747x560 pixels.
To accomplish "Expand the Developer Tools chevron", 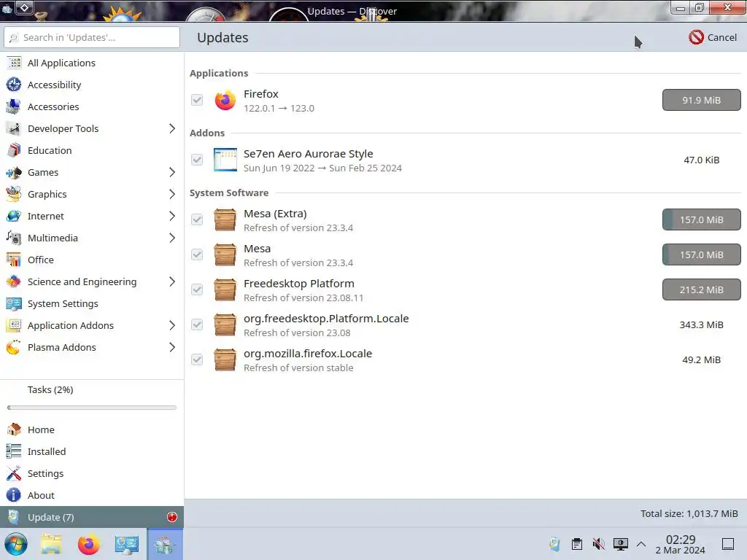I will point(172,128).
